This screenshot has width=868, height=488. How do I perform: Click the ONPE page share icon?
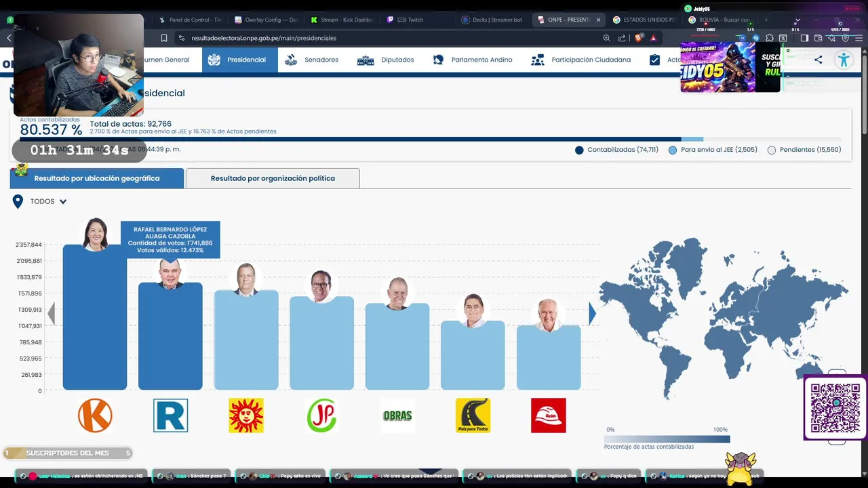point(818,60)
